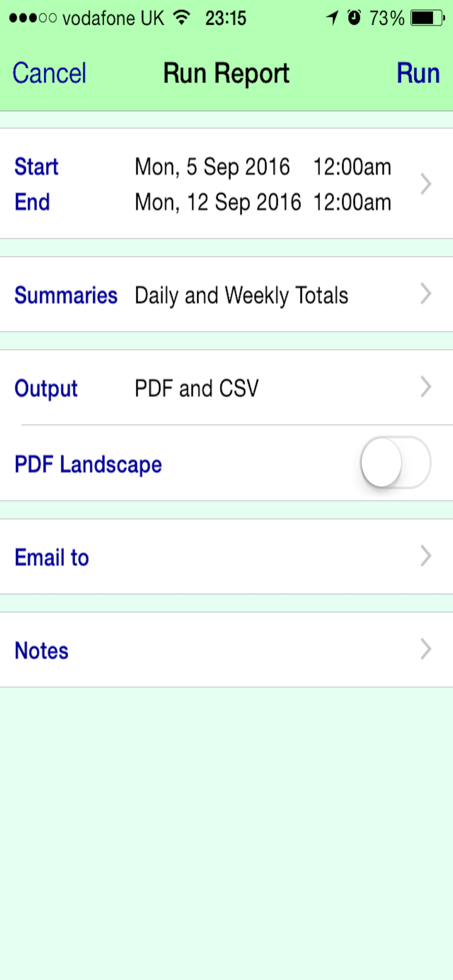Cancel the Run Report screen
Screen dimensions: 453x980
(x=50, y=73)
